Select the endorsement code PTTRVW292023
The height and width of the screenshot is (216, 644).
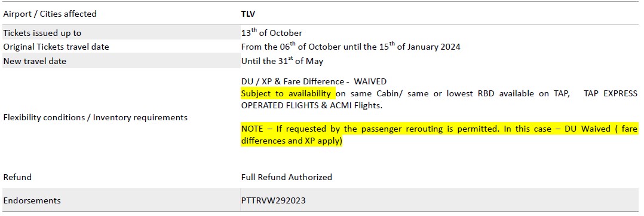(x=274, y=201)
